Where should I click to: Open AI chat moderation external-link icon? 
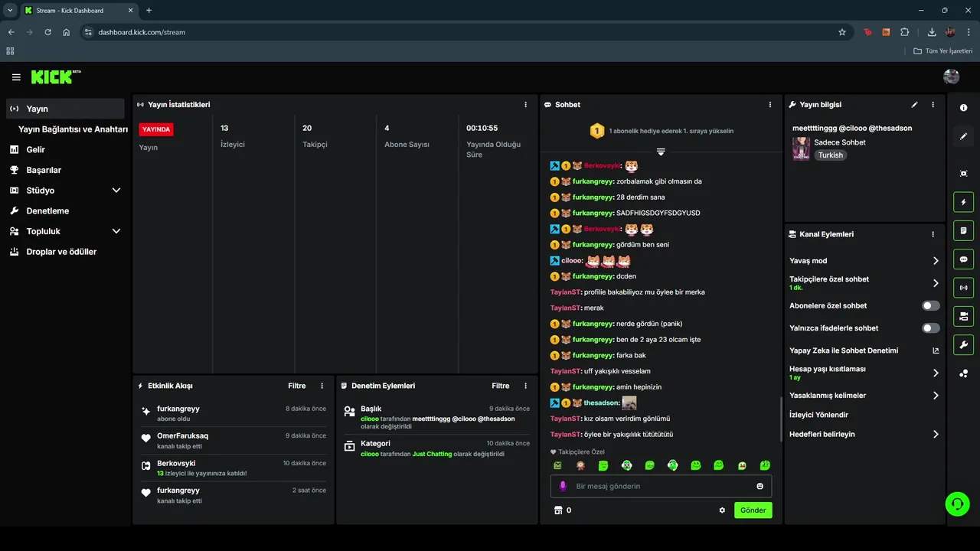click(x=936, y=350)
